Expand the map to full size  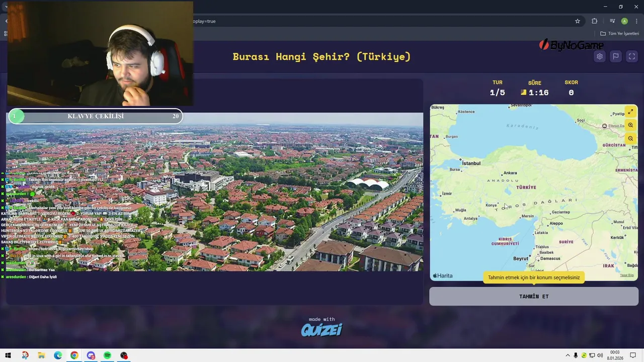click(x=630, y=112)
